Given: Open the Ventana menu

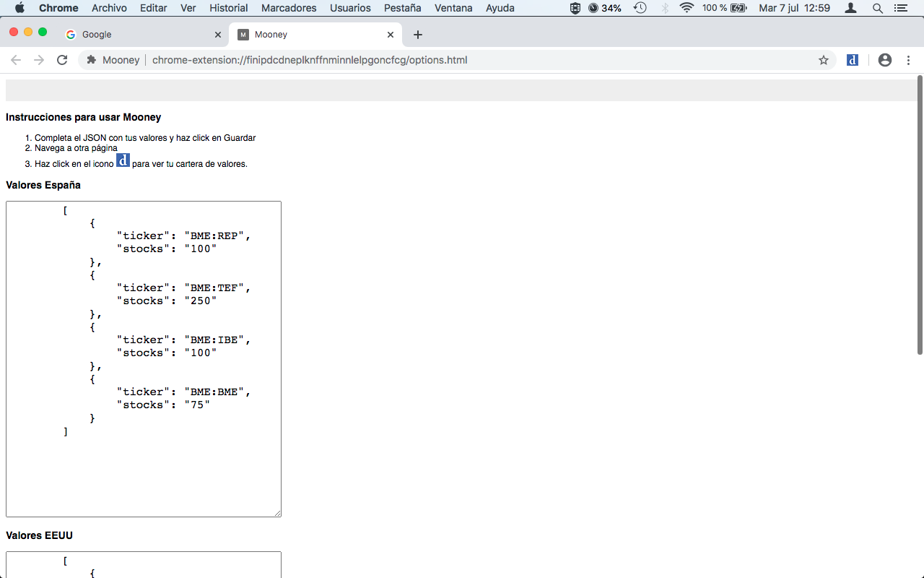Looking at the screenshot, I should tap(453, 8).
